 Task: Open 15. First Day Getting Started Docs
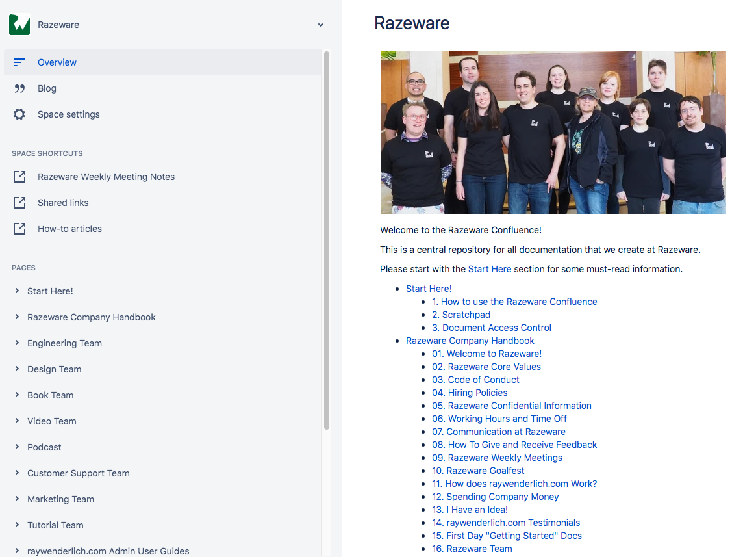[x=507, y=536]
